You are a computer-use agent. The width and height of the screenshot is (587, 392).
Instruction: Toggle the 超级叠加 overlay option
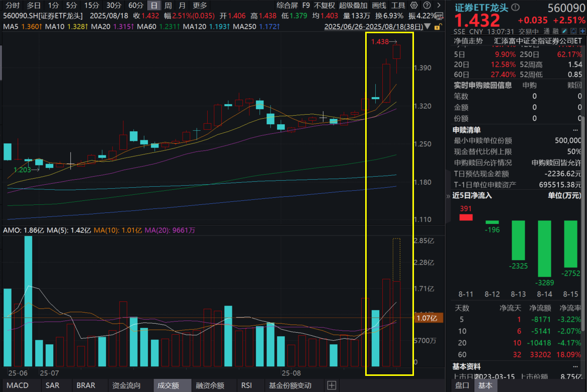(353, 6)
